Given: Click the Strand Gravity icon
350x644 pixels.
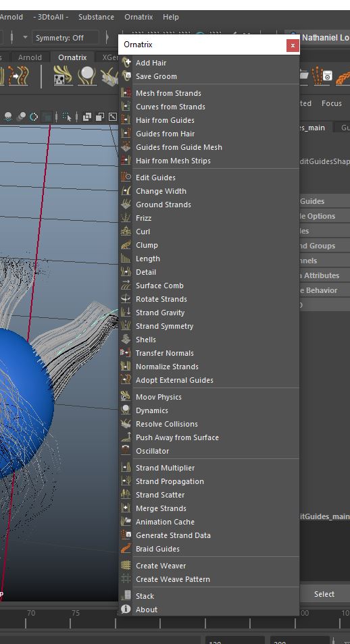Looking at the screenshot, I should click(x=126, y=312).
